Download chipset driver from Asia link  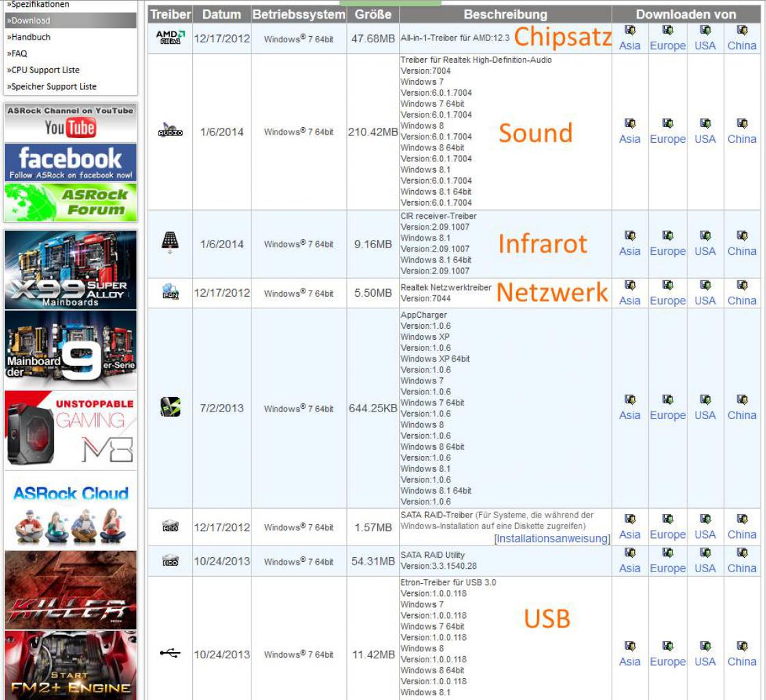tap(630, 46)
